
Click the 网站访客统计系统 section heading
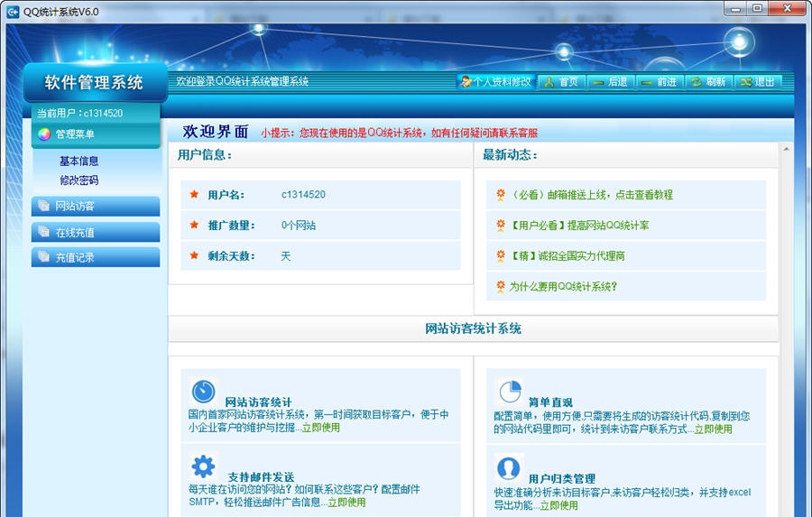[473, 328]
